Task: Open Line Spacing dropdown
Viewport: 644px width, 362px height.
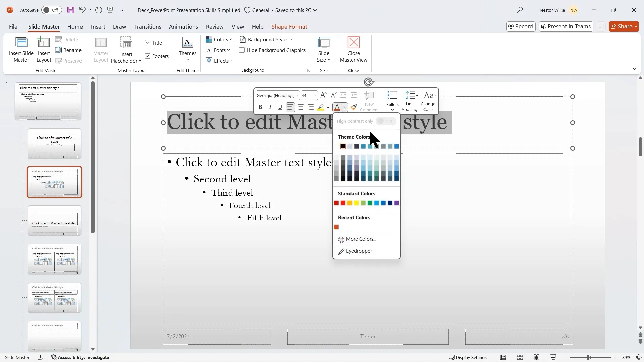Action: 410,101
